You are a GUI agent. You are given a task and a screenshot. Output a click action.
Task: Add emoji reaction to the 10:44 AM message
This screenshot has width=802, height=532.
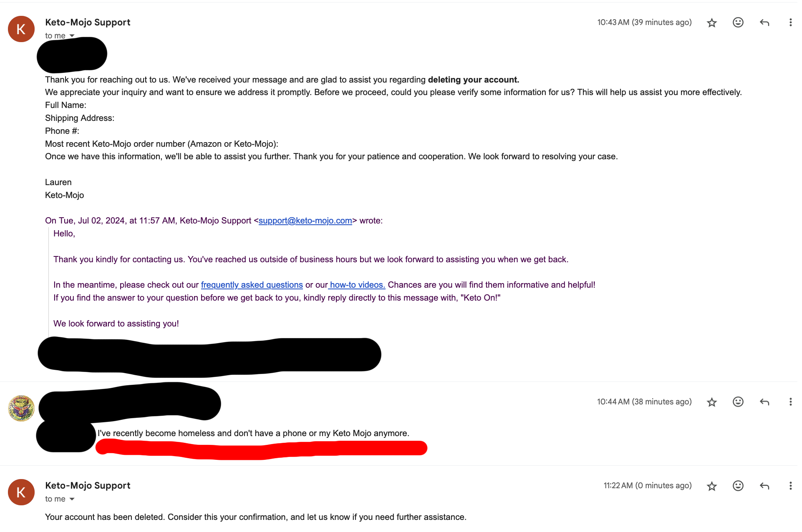tap(738, 402)
